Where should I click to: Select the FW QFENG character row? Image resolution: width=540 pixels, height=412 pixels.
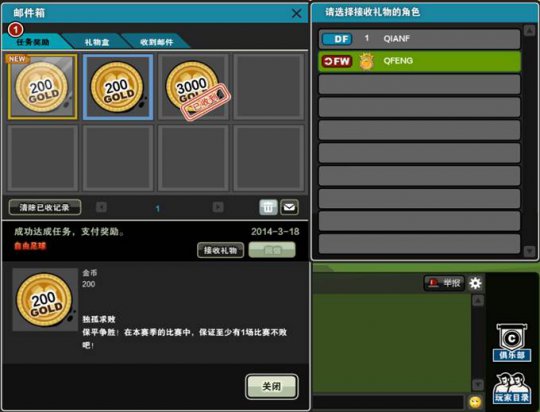(x=419, y=61)
